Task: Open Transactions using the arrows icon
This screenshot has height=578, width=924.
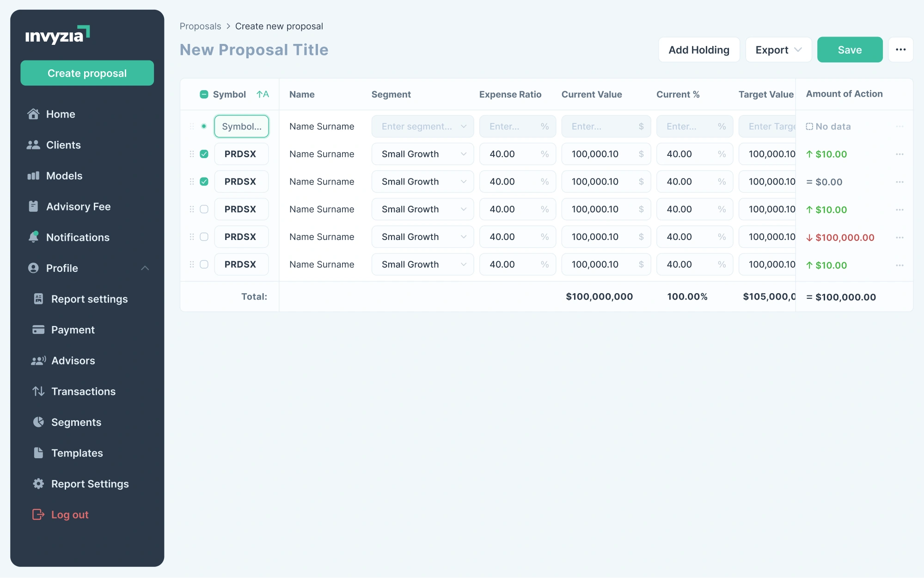Action: [38, 391]
